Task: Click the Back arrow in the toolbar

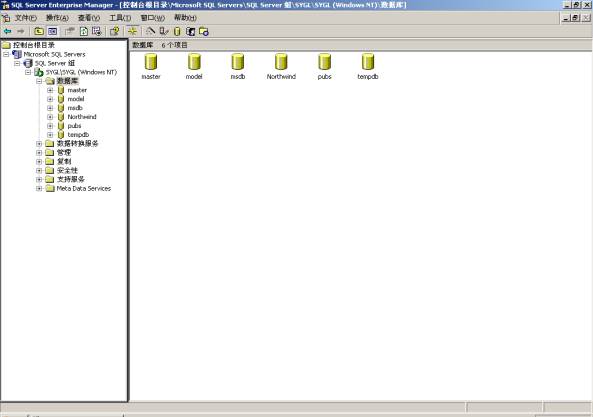Action: 7,31
